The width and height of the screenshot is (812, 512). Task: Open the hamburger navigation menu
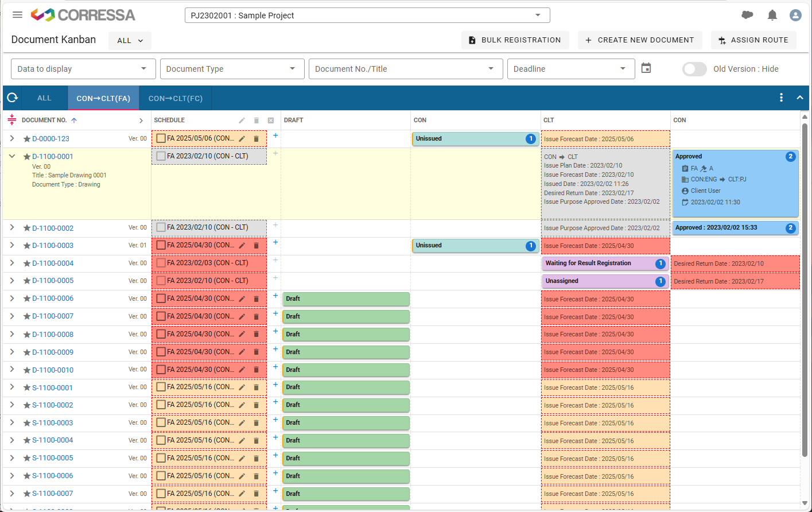tap(17, 14)
